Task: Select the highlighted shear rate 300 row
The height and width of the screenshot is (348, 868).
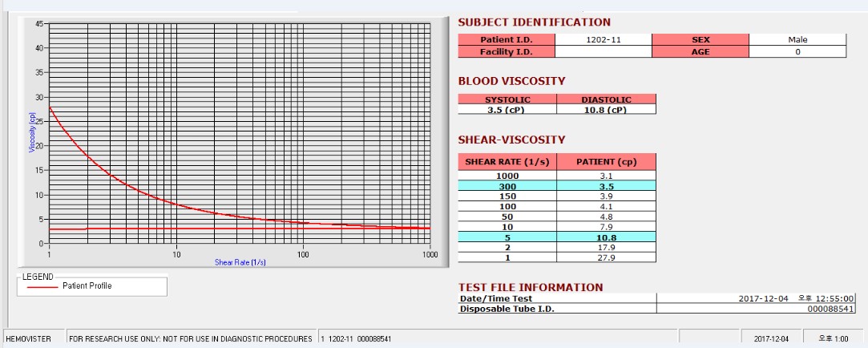Action: coord(557,186)
